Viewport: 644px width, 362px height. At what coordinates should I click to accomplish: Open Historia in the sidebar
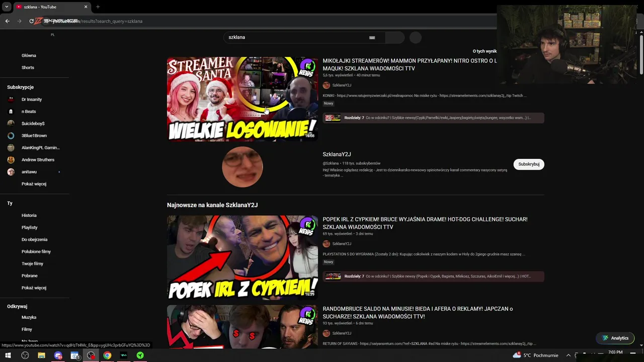(29, 215)
